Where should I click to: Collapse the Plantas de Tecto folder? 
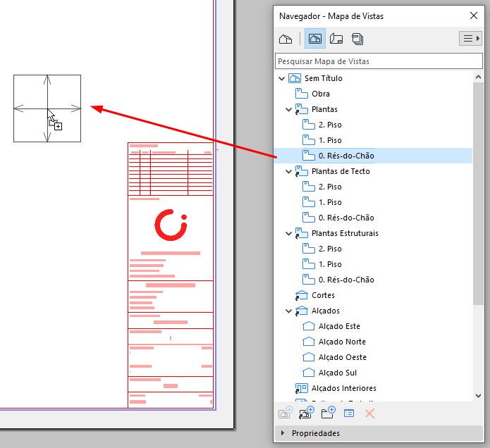288,172
